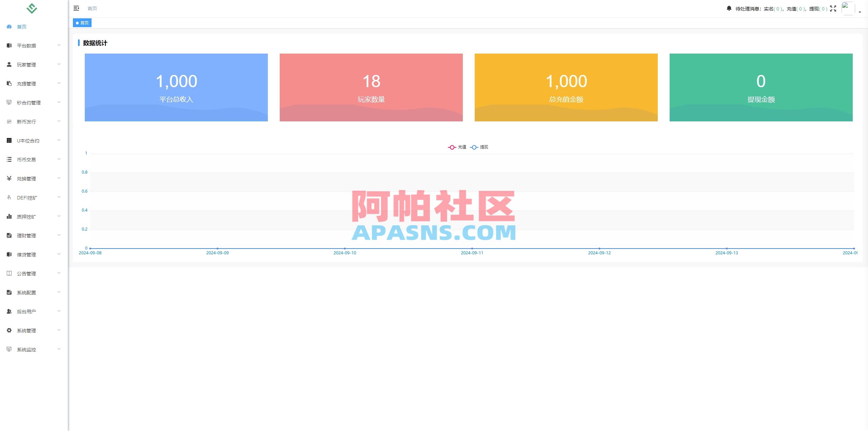Hide the 充值 line by clicking its legend marker
The width and height of the screenshot is (868, 431).
pyautogui.click(x=451, y=147)
